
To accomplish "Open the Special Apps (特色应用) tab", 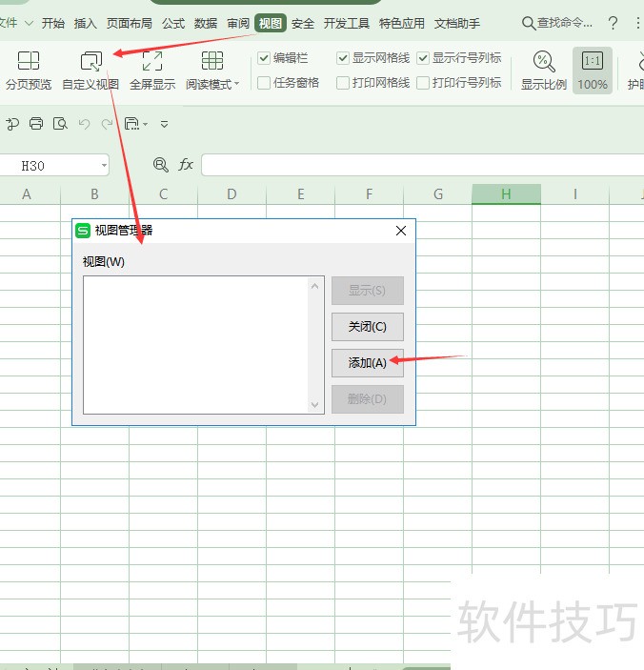I will [x=401, y=23].
